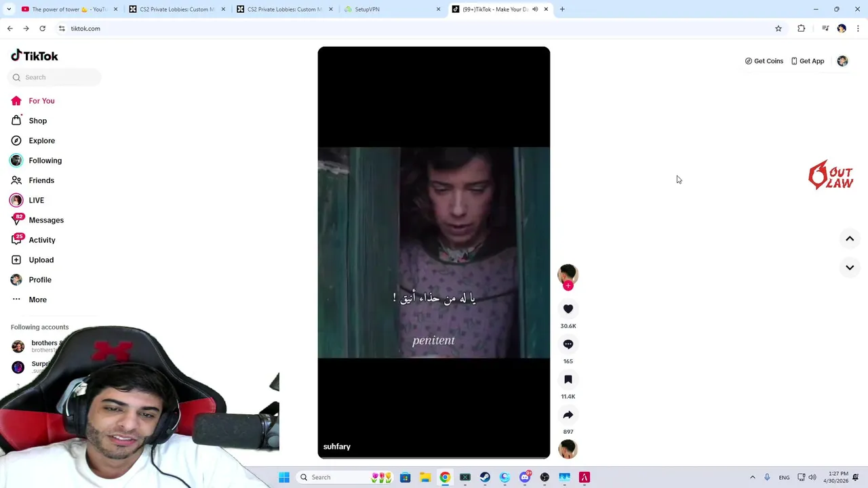868x488 pixels.
Task: Go forward in the browser
Action: point(26,28)
